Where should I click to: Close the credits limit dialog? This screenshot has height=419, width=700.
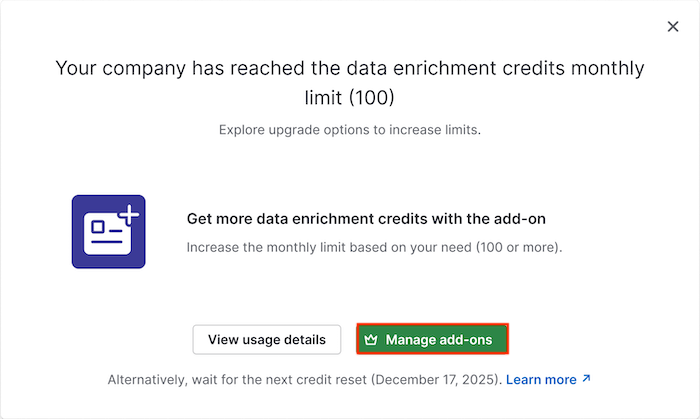click(673, 27)
